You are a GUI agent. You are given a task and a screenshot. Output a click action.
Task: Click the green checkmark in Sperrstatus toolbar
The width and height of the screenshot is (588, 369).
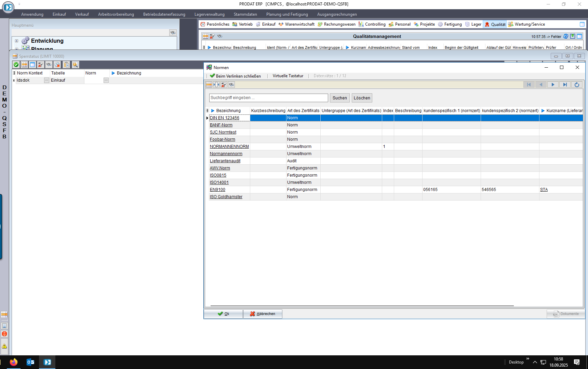tap(16, 65)
